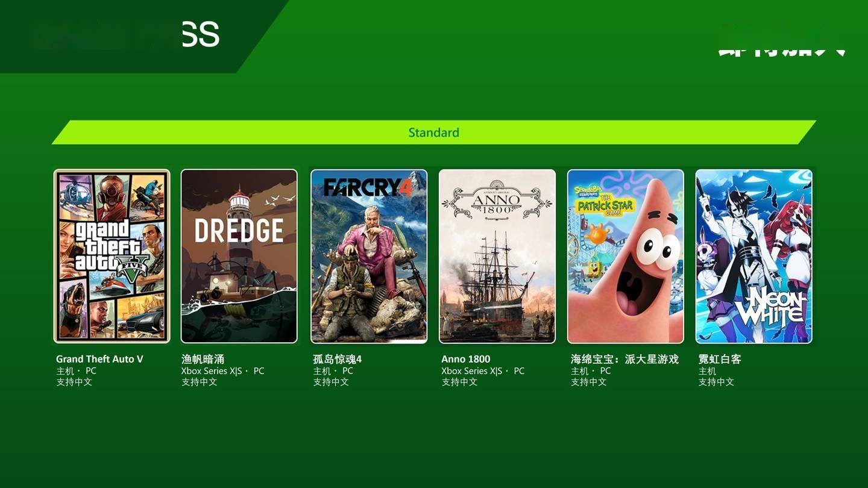Screen dimensions: 868x488
Task: Click the 孤岛惊魂4 title text
Action: coord(338,359)
